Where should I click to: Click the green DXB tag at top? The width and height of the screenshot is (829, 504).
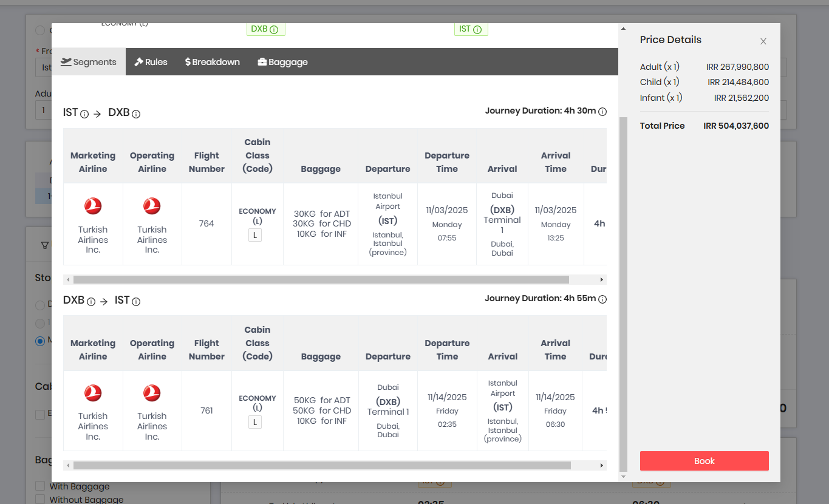pos(265,29)
